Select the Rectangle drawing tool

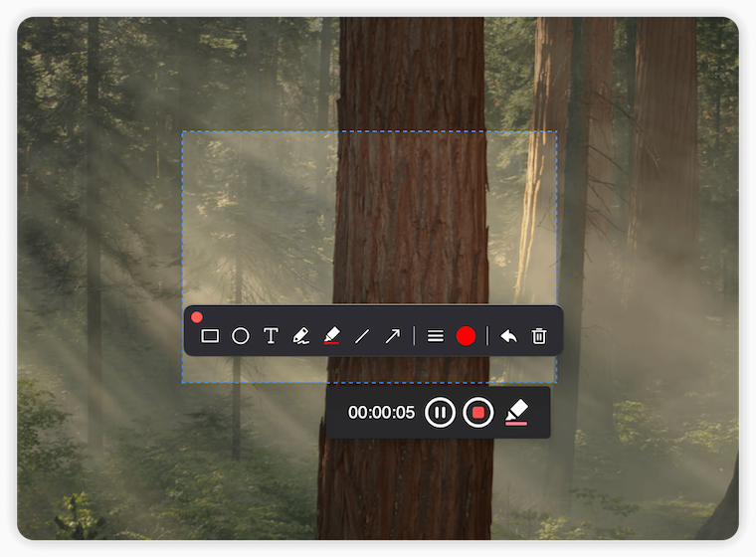click(210, 336)
